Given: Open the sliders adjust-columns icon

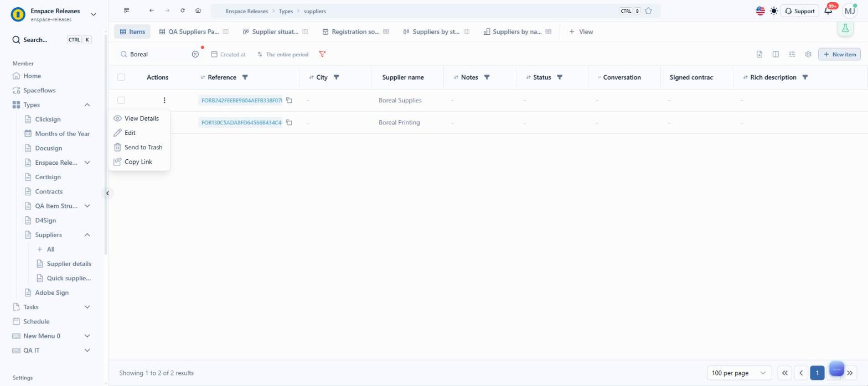Looking at the screenshot, I should pos(792,54).
